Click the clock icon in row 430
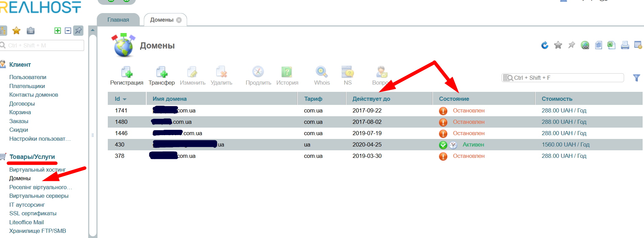 (x=453, y=145)
